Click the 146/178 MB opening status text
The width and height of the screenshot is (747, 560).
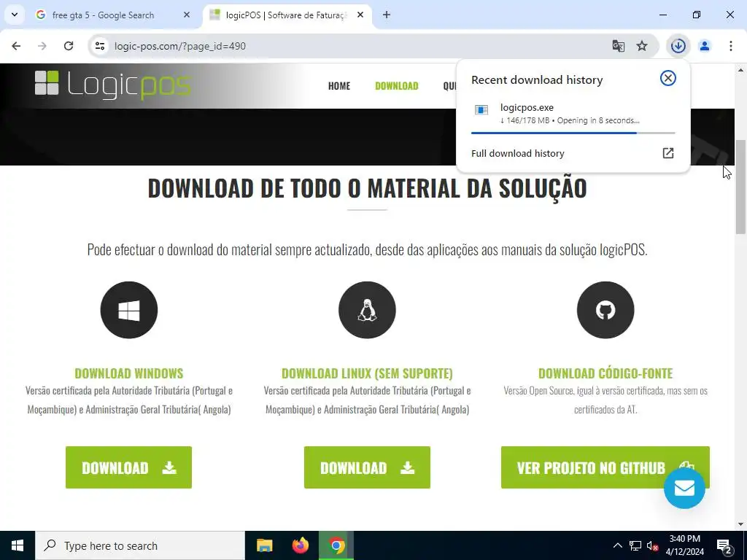[x=570, y=120]
